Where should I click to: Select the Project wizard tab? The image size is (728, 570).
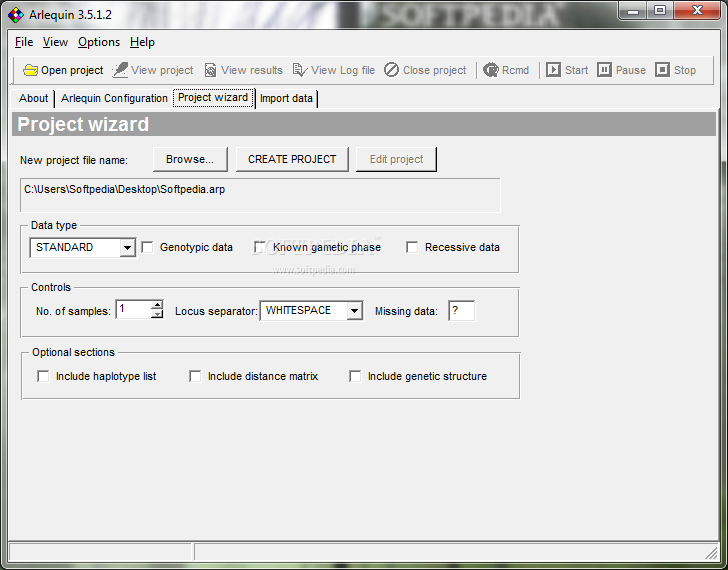pyautogui.click(x=213, y=97)
